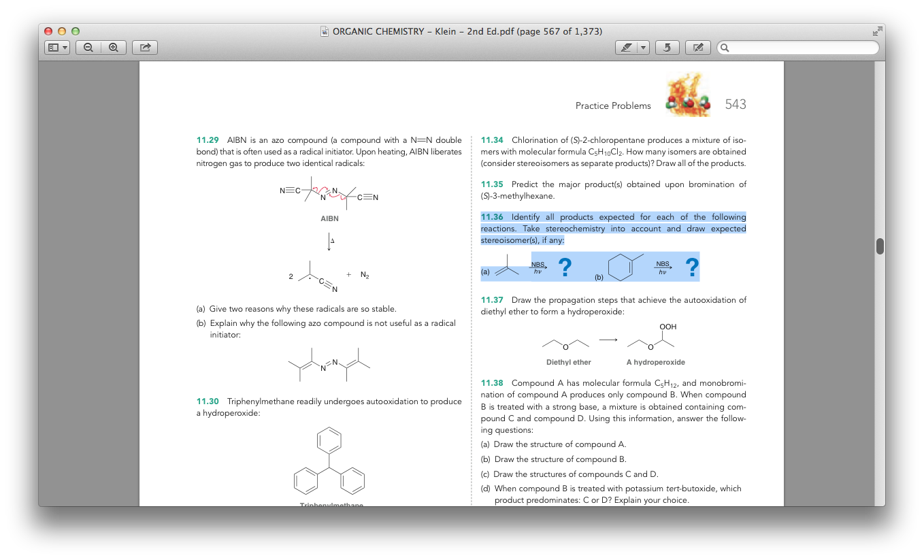Select the zoom out tool
924x560 pixels.
[x=88, y=47]
